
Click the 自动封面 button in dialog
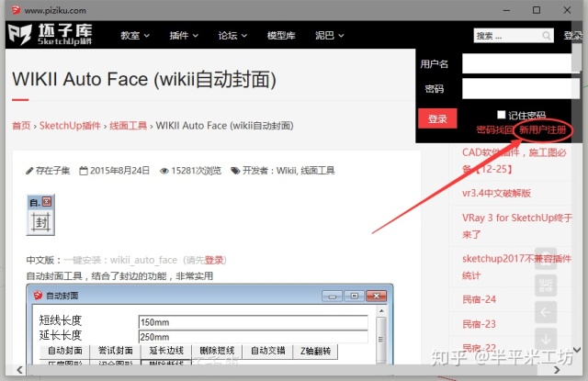point(65,351)
